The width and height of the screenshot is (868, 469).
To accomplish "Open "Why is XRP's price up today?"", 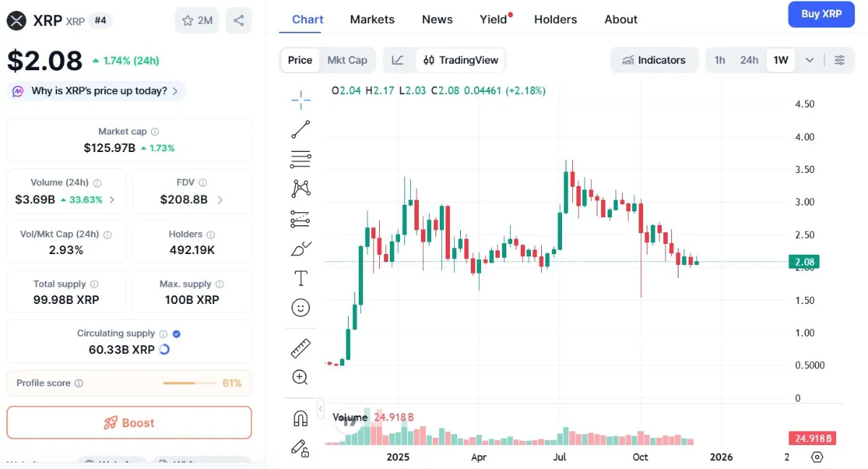I will click(x=97, y=91).
